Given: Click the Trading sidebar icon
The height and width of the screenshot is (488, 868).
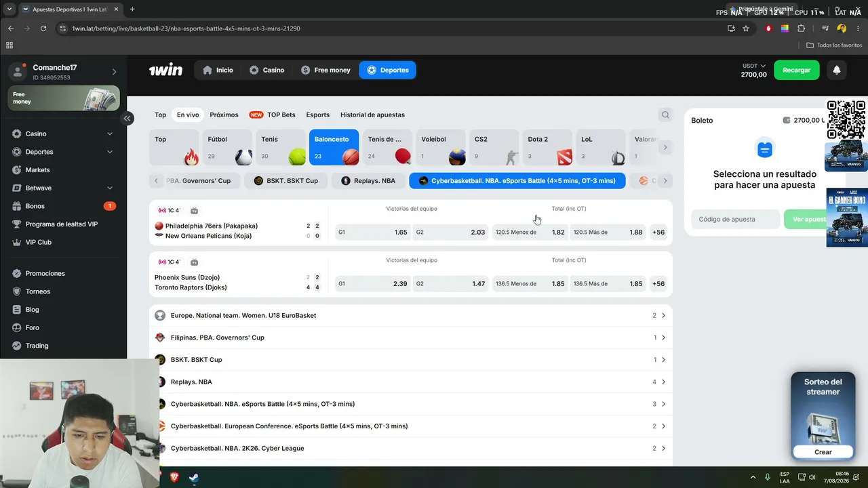Looking at the screenshot, I should (17, 346).
